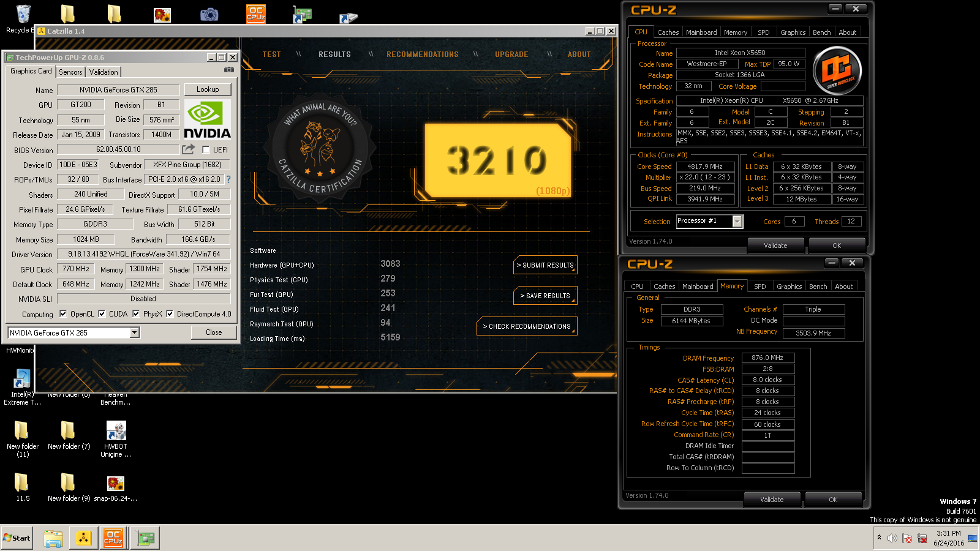Click the Core Speed value 4817.9 MHz
The height and width of the screenshot is (551, 980).
pos(705,167)
